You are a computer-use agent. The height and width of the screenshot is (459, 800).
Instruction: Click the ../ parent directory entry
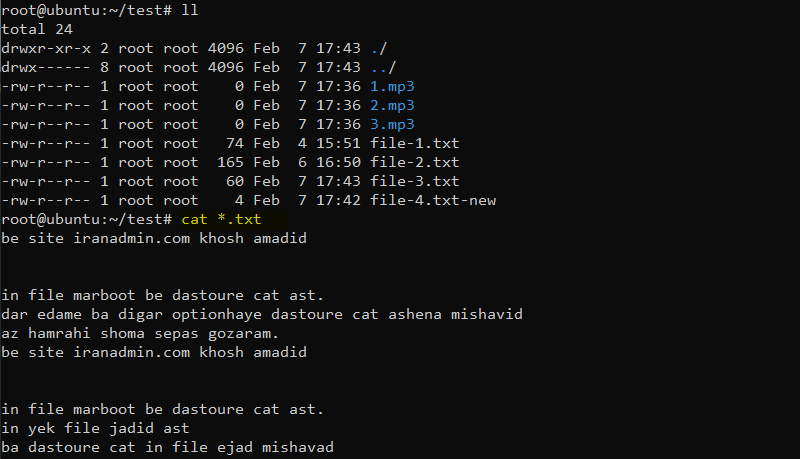tap(383, 67)
